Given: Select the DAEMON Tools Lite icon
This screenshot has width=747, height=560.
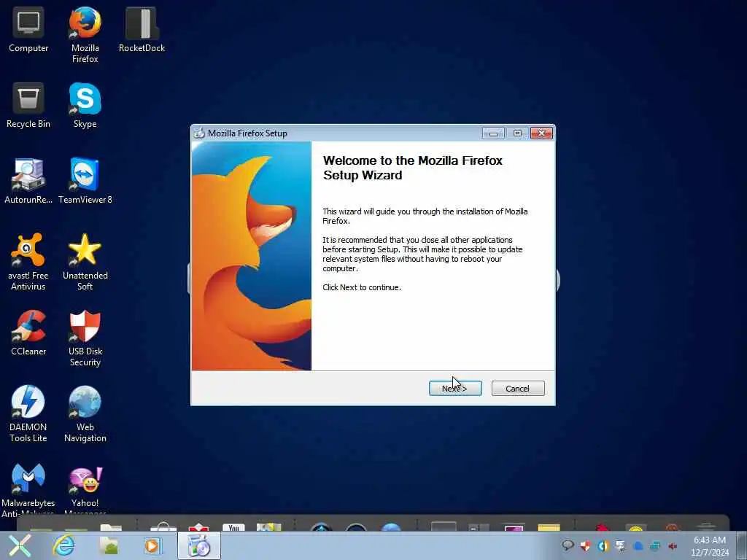Looking at the screenshot, I should point(28,414).
